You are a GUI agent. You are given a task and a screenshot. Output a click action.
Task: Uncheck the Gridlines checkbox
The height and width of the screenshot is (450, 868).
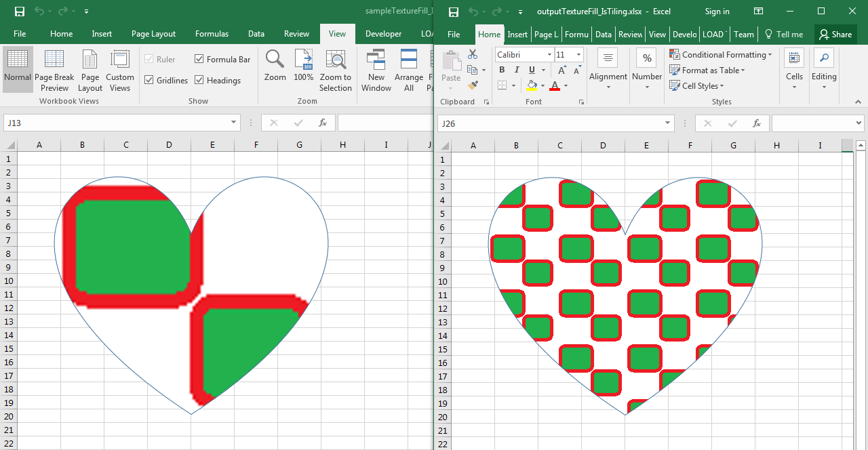[149, 80]
